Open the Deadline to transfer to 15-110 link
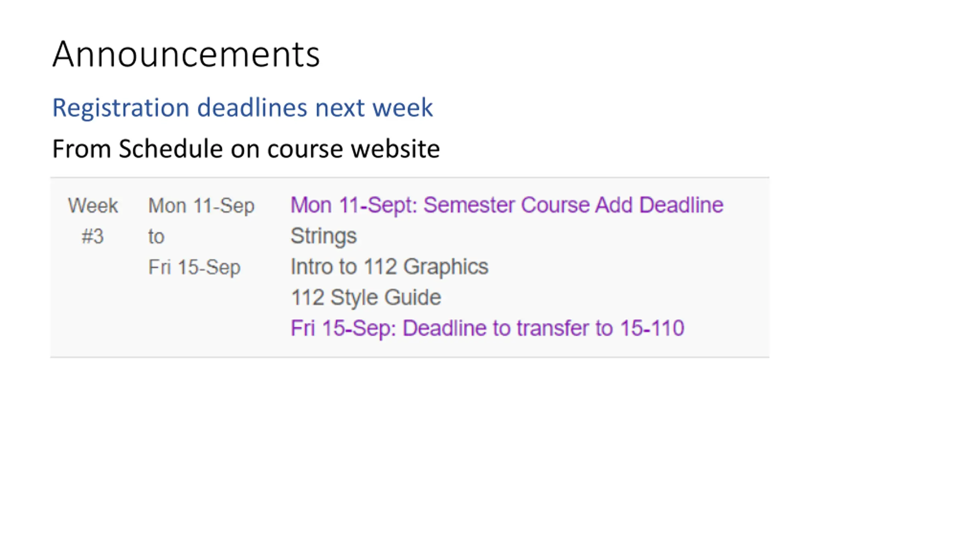Viewport: 980px width, 551px height. [487, 328]
